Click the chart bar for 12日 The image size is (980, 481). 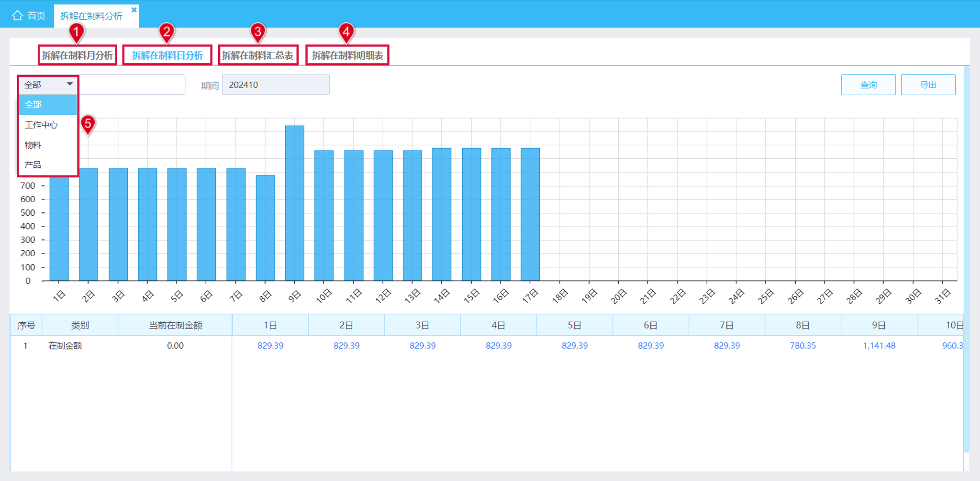tap(383, 216)
